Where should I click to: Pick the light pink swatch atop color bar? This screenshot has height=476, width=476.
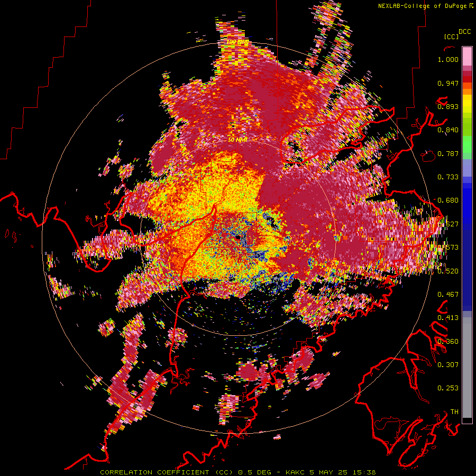(467, 56)
